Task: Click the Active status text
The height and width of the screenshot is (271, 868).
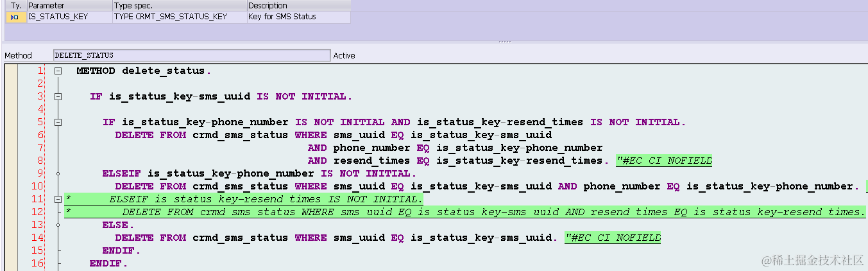Action: coord(344,56)
